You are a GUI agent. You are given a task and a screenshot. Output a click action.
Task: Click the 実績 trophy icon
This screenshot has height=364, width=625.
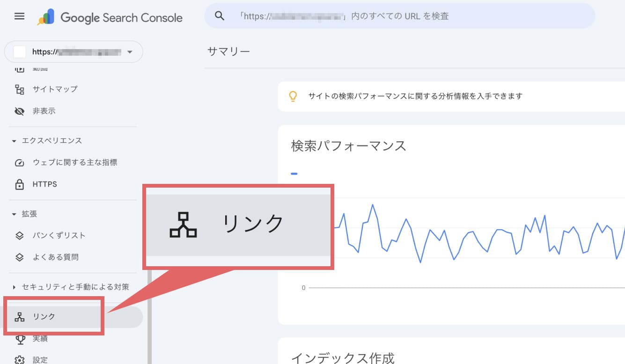pyautogui.click(x=20, y=338)
